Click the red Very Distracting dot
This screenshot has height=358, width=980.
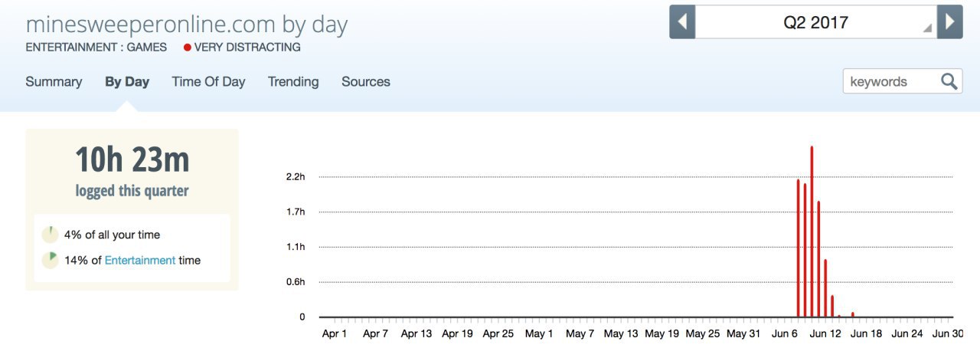click(x=187, y=48)
